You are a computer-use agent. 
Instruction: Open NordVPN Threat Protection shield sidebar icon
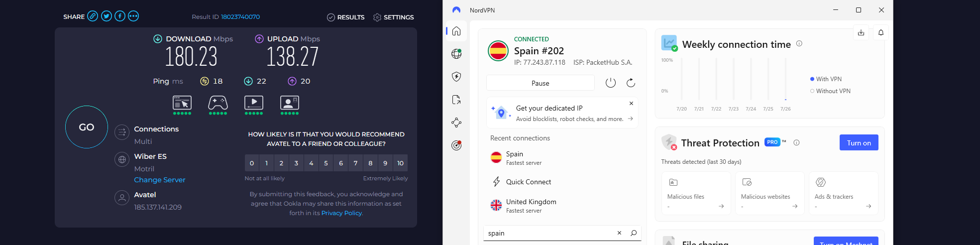pos(456,77)
